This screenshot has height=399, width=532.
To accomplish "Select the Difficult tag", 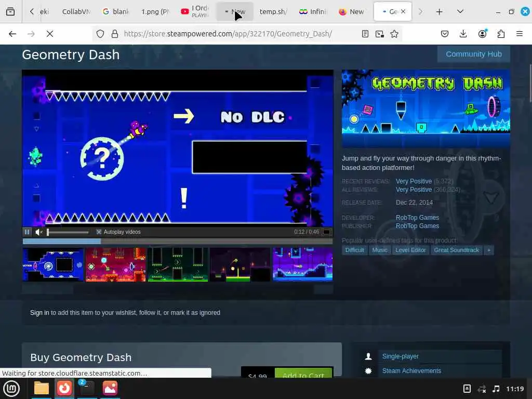I will (x=354, y=250).
